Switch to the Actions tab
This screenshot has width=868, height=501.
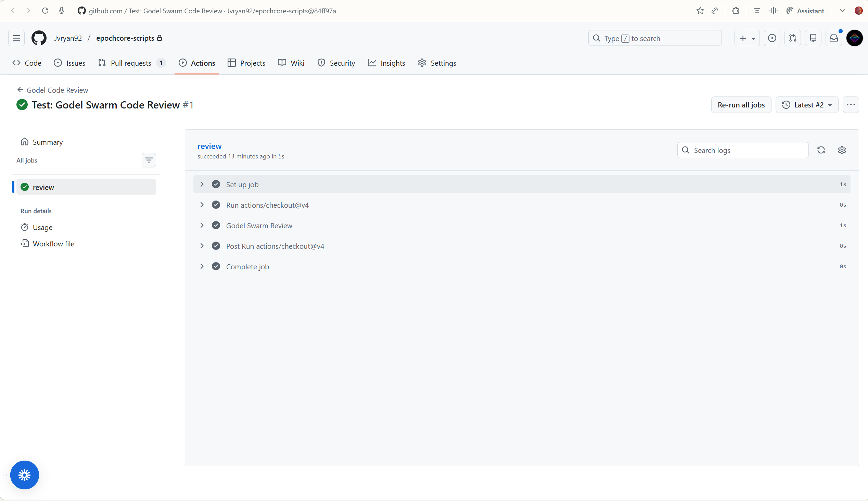(196, 63)
